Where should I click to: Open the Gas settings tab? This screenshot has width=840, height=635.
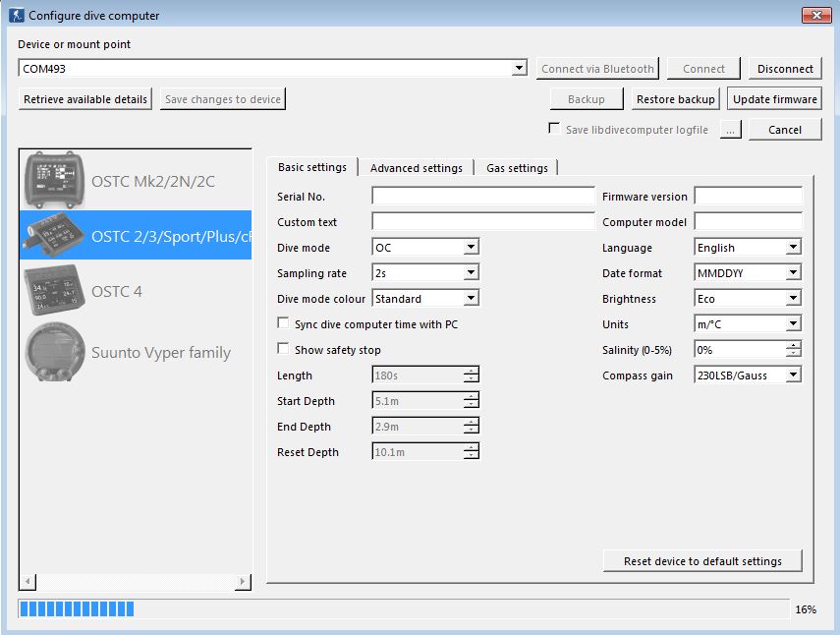pos(517,168)
